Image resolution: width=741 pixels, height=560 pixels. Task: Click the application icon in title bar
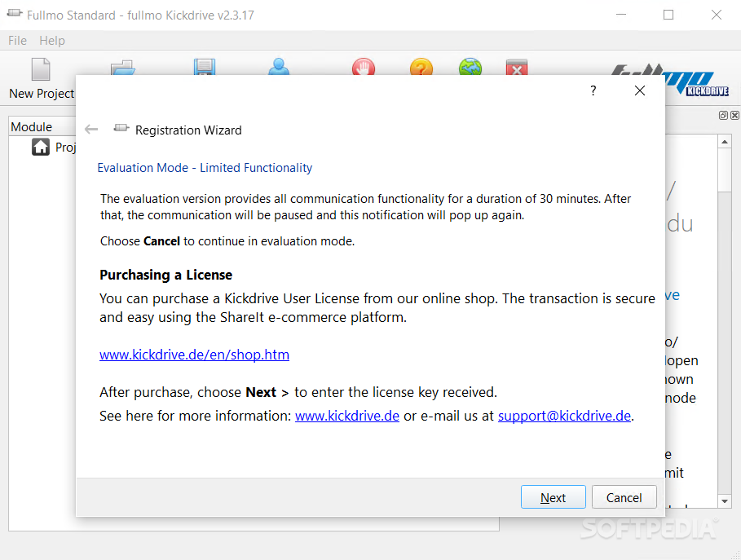tap(15, 13)
